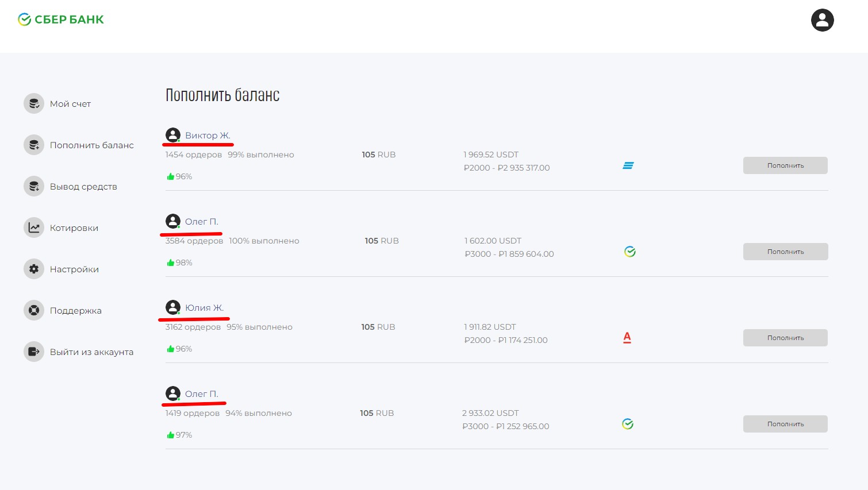Click the coins icon beside Мой счет
868x490 pixels.
click(x=34, y=104)
